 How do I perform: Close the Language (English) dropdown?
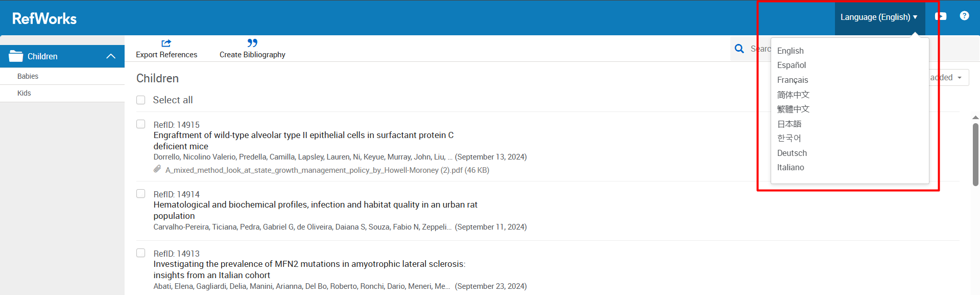pyautogui.click(x=879, y=17)
